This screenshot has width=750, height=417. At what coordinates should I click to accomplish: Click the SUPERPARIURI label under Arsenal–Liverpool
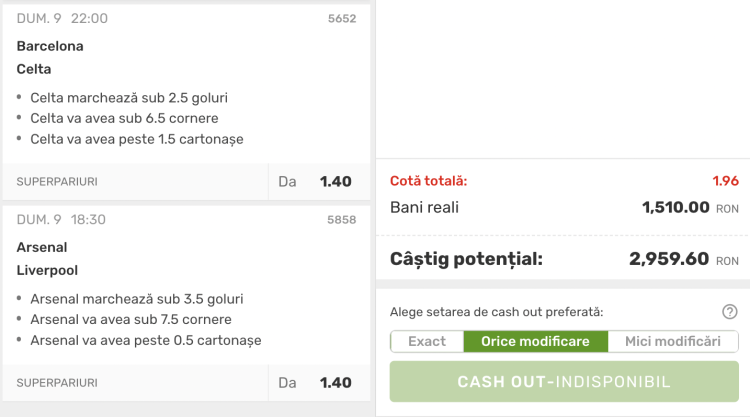point(57,383)
